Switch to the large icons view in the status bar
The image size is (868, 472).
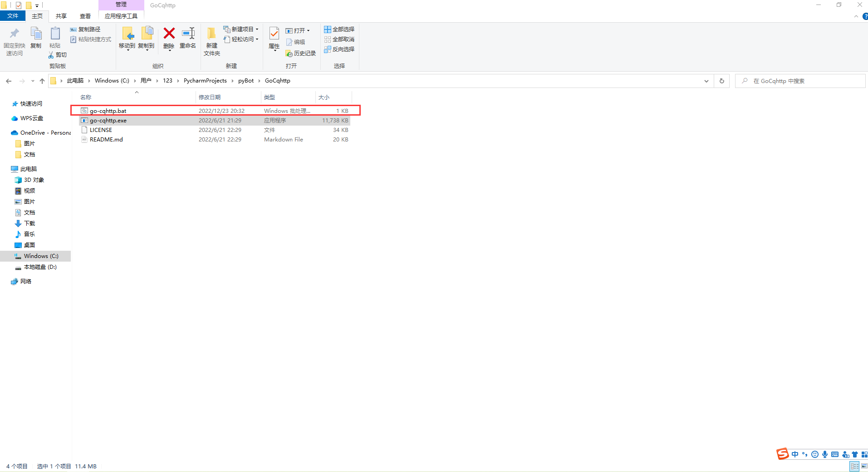pyautogui.click(x=864, y=466)
